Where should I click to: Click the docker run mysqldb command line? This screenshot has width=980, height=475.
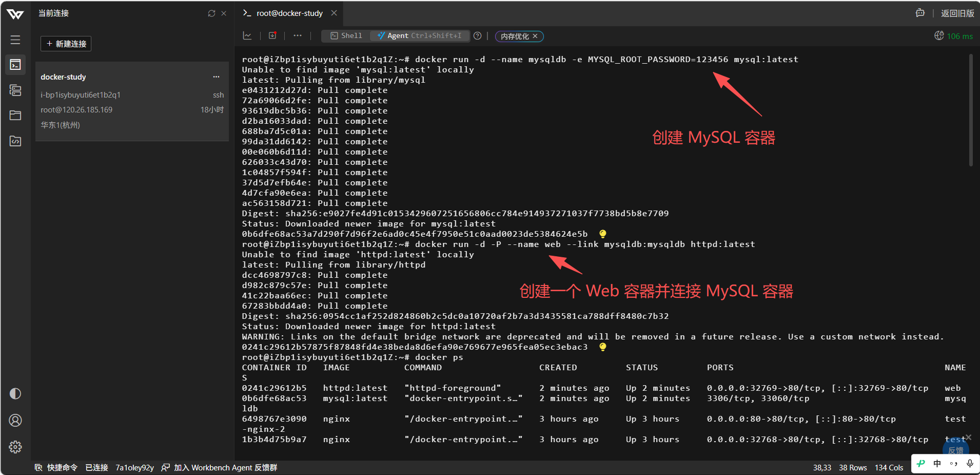pos(520,60)
